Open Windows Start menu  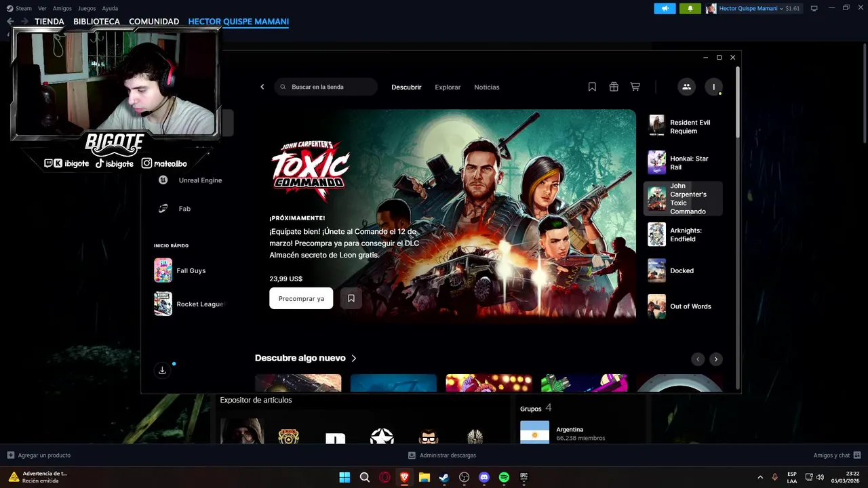pyautogui.click(x=344, y=477)
